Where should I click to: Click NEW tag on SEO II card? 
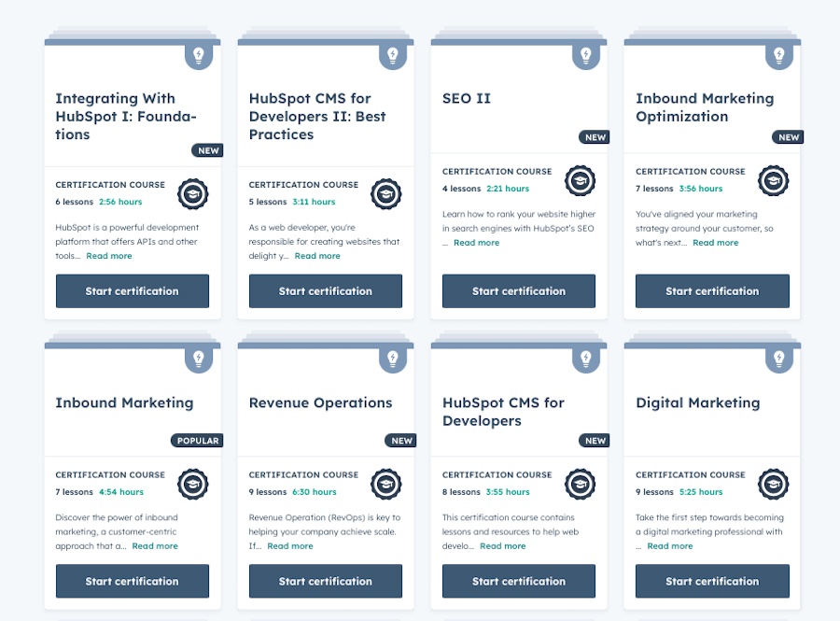595,137
